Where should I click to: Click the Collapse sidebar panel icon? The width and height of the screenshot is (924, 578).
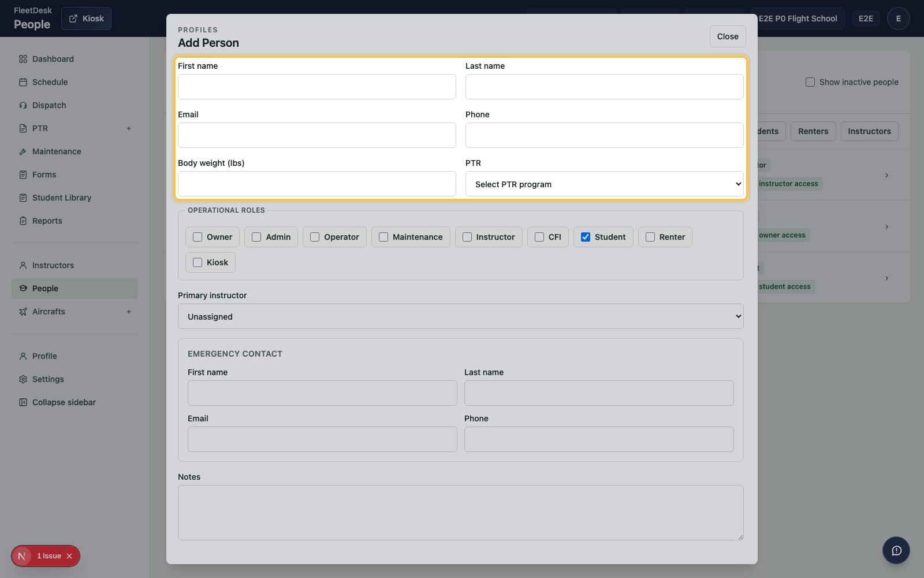[x=23, y=402]
